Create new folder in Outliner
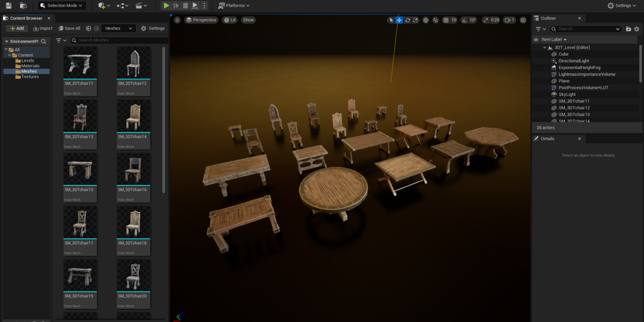 point(627,28)
